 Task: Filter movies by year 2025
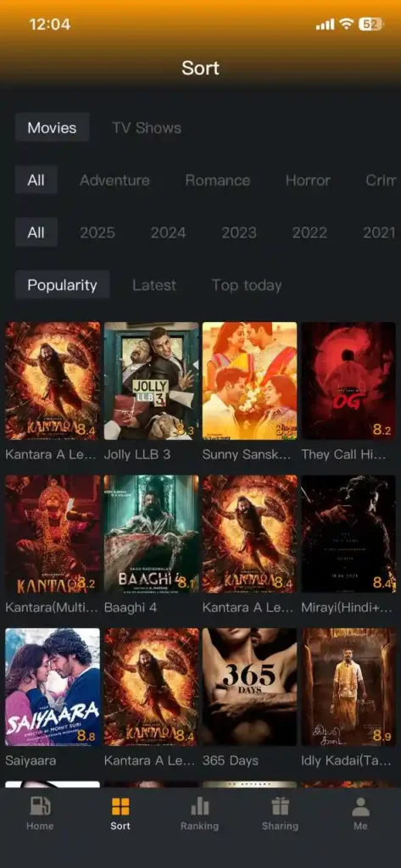point(97,232)
